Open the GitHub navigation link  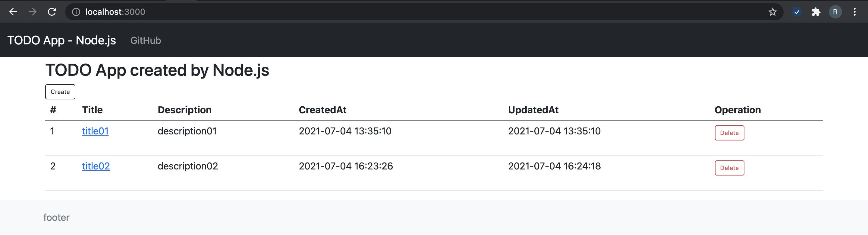(146, 40)
